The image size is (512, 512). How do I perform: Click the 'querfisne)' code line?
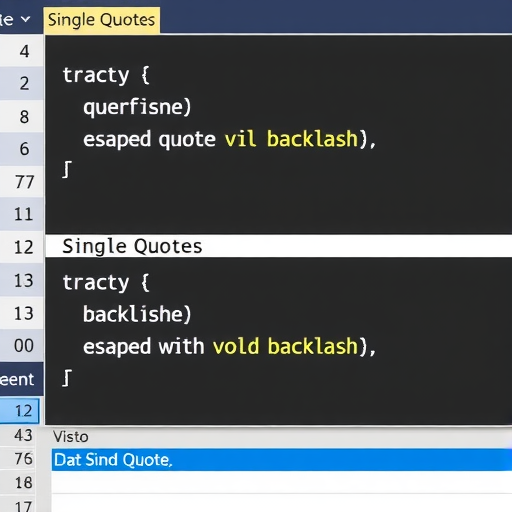(x=137, y=107)
